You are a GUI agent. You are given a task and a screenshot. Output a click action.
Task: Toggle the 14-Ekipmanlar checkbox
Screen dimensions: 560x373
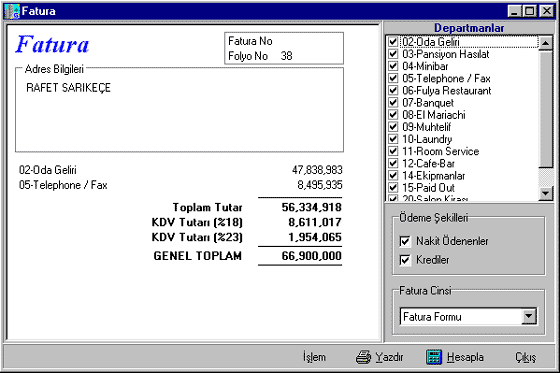click(x=393, y=175)
